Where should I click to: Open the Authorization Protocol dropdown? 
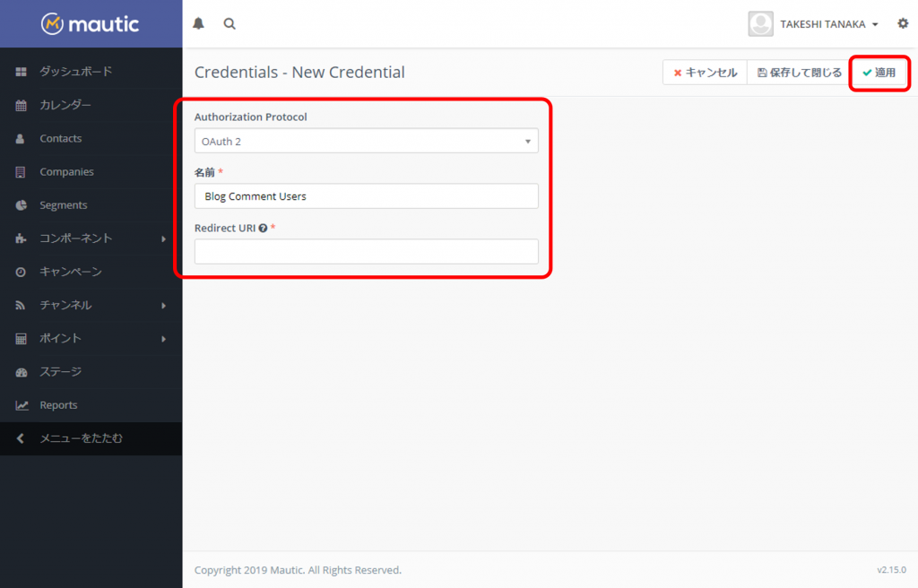366,141
